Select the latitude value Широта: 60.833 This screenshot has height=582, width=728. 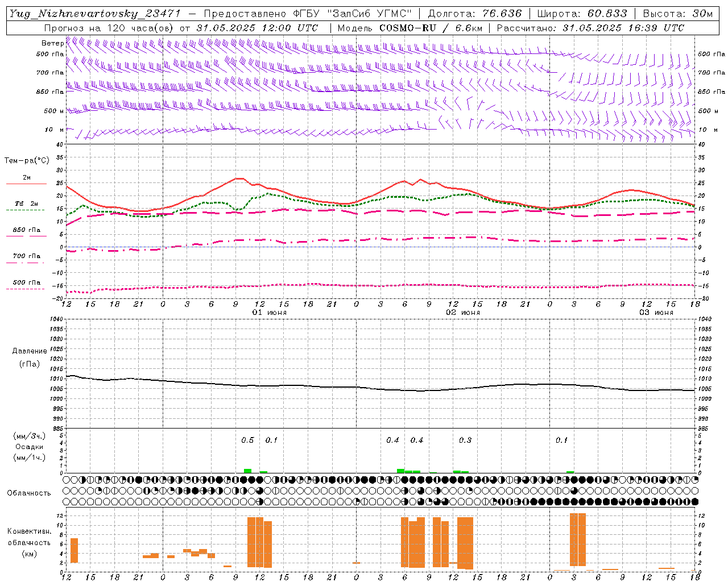click(x=582, y=14)
